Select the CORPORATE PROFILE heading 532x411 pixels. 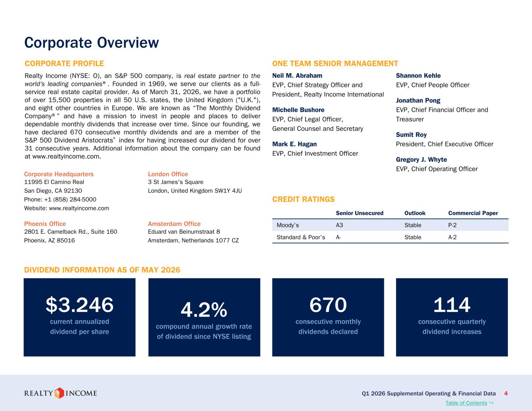[x=64, y=64]
